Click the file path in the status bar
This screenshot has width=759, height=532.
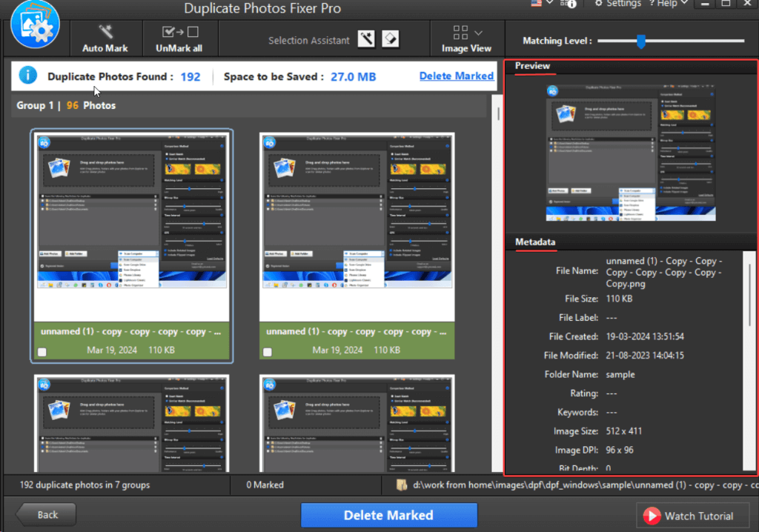[x=586, y=485]
